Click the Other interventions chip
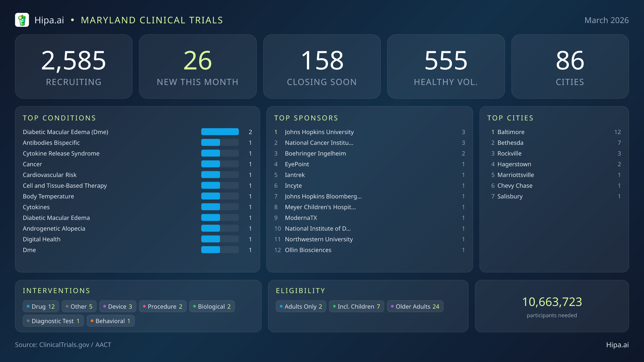The image size is (644, 362). pyautogui.click(x=79, y=306)
